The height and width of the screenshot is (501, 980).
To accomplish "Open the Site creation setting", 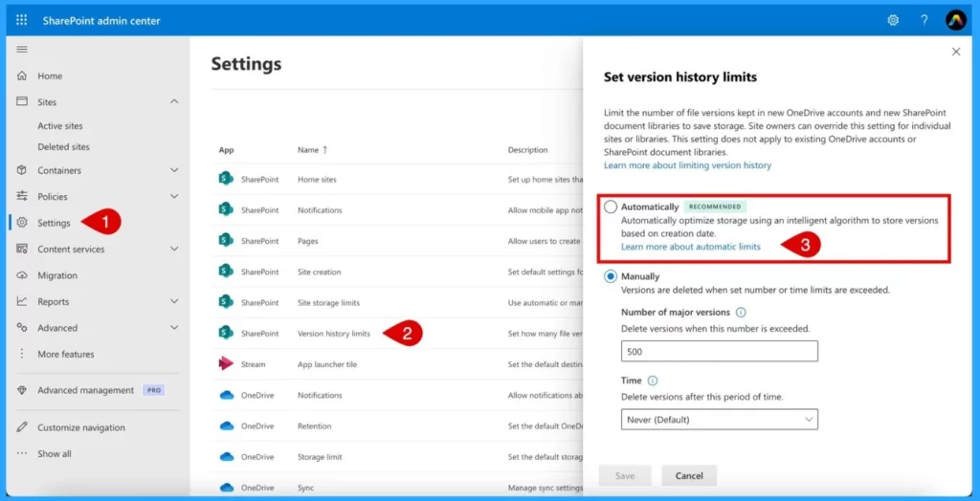I will point(320,272).
